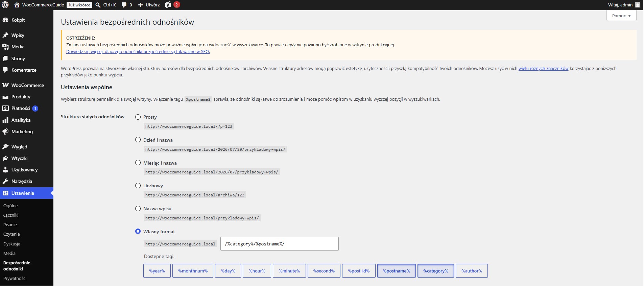The height and width of the screenshot is (286, 644).
Task: Select the Prosty permalink radio button
Action: pyautogui.click(x=138, y=117)
